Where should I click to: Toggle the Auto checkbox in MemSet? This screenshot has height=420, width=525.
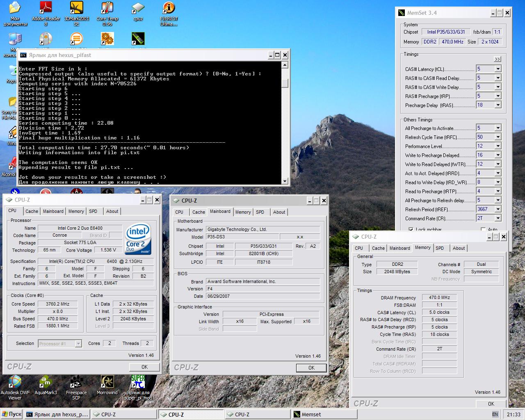(x=483, y=229)
